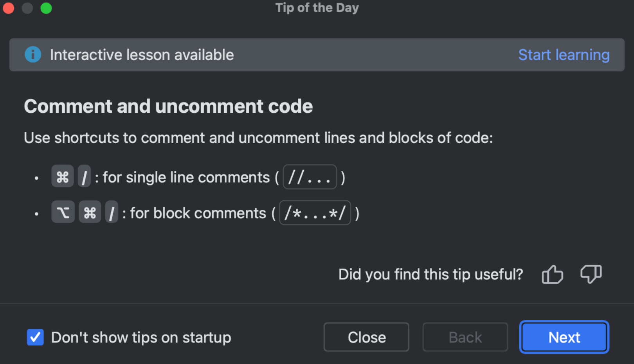Select the slash key badge for single-line comments
The height and width of the screenshot is (364, 634).
point(84,177)
